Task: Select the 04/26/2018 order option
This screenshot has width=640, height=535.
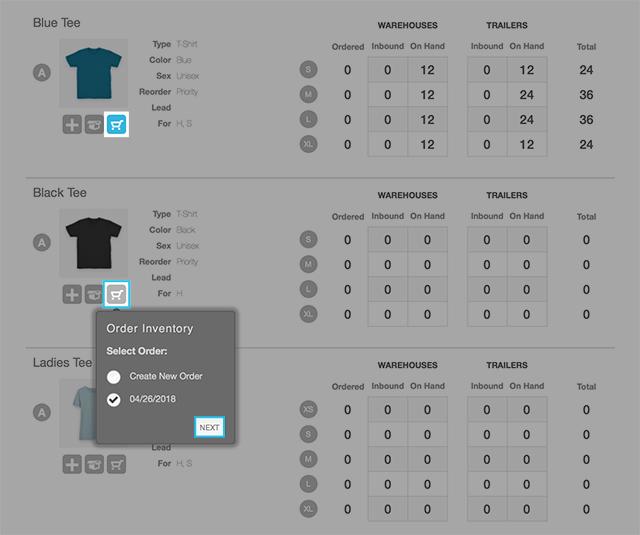Action: click(114, 400)
